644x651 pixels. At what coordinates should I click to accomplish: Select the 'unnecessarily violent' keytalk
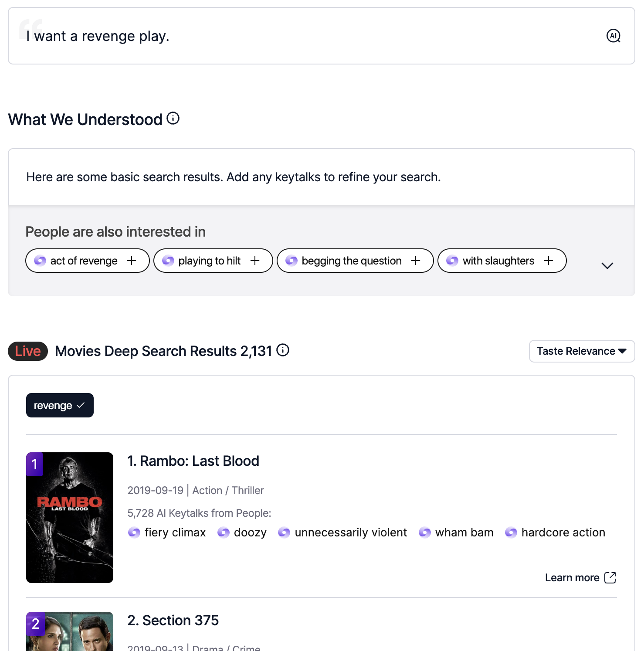click(342, 532)
